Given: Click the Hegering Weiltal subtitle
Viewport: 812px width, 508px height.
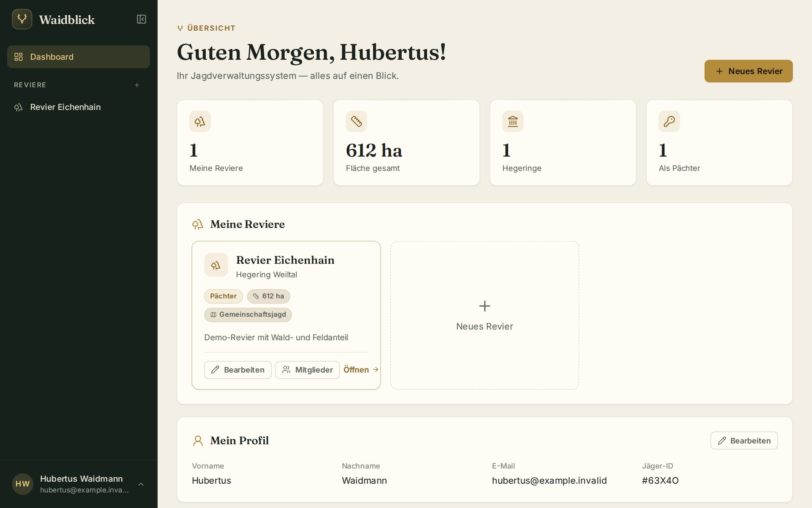Looking at the screenshot, I should pyautogui.click(x=267, y=275).
